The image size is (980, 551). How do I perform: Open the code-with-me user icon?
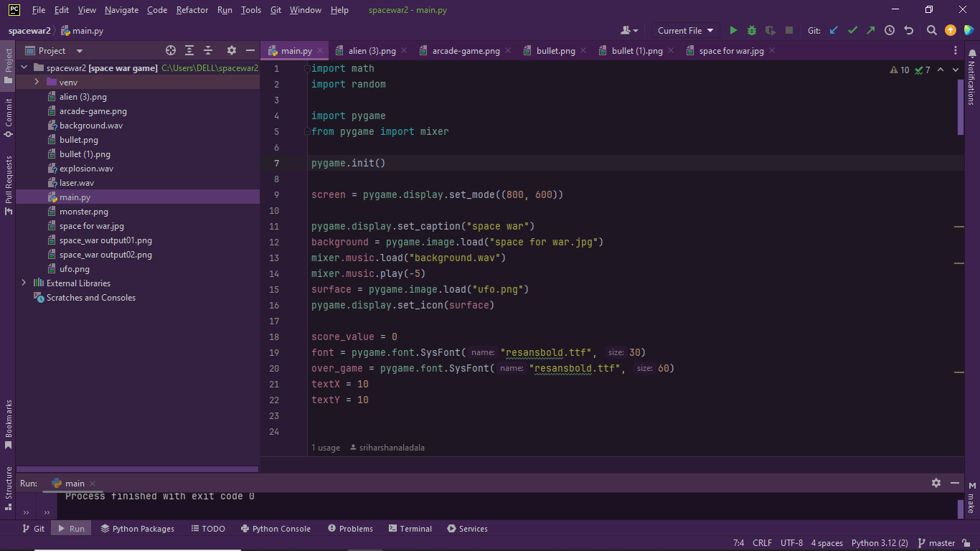(630, 30)
